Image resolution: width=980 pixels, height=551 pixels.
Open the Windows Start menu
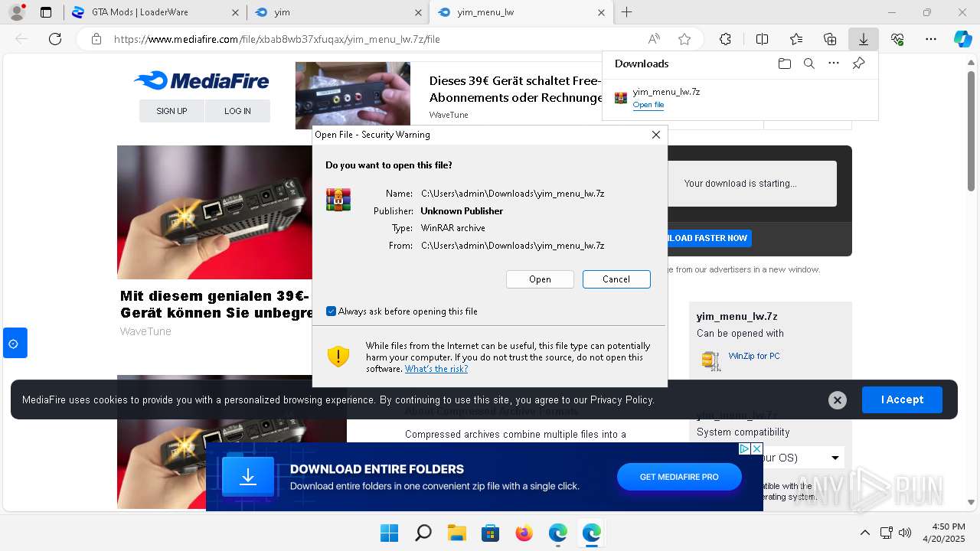[x=389, y=533]
